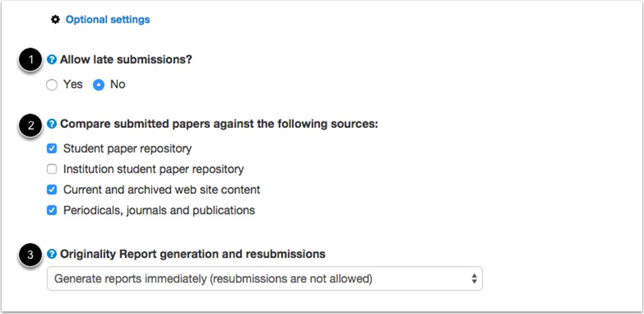Toggle Periodicals, journals and publications checkbox

tap(52, 211)
